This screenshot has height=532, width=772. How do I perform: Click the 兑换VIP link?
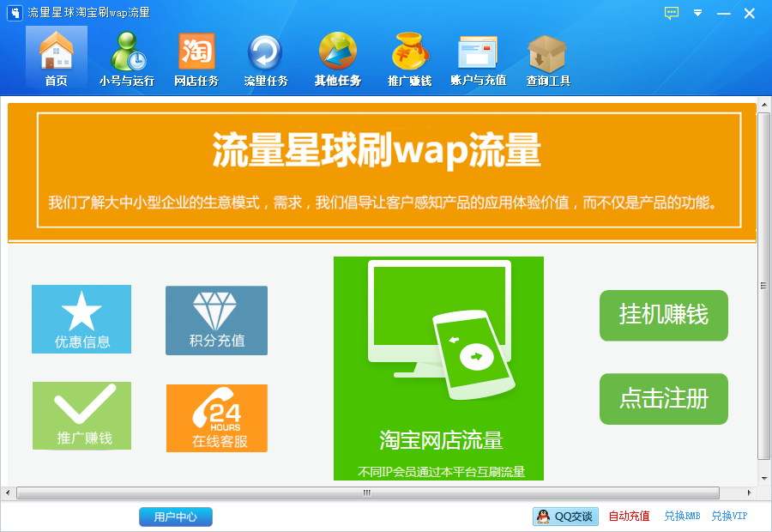coord(730,517)
